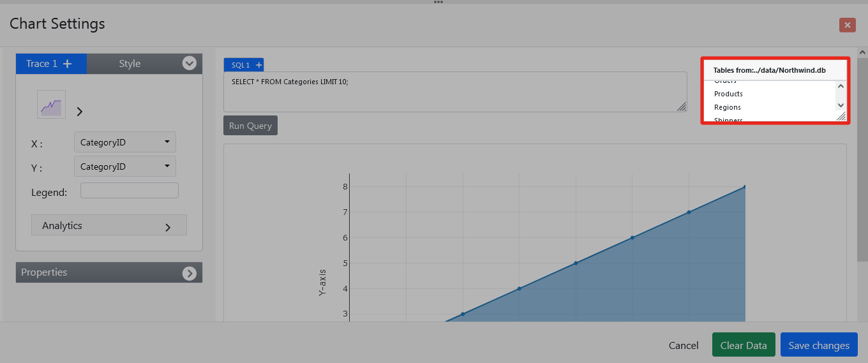The height and width of the screenshot is (363, 868).
Task: Click Save changes button
Action: tap(819, 345)
